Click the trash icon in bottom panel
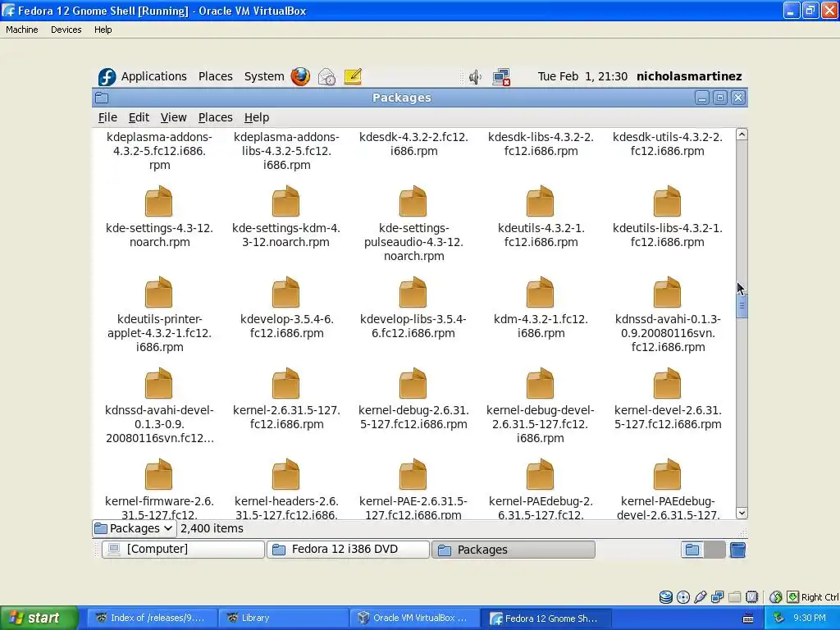Screen dimensions: 840x630 coord(737,550)
